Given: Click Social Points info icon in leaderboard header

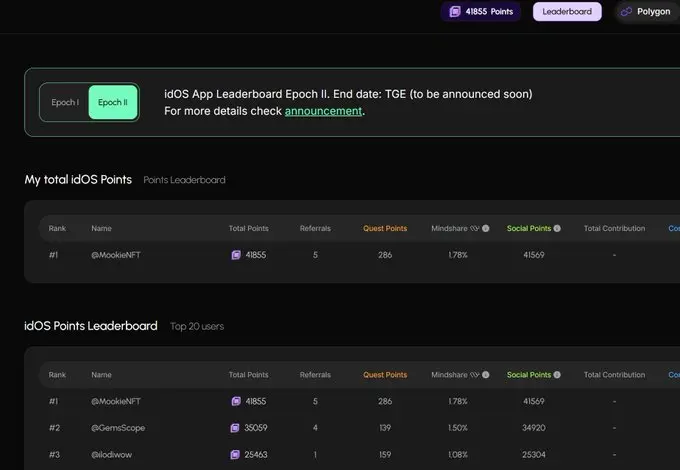Looking at the screenshot, I should tap(557, 375).
